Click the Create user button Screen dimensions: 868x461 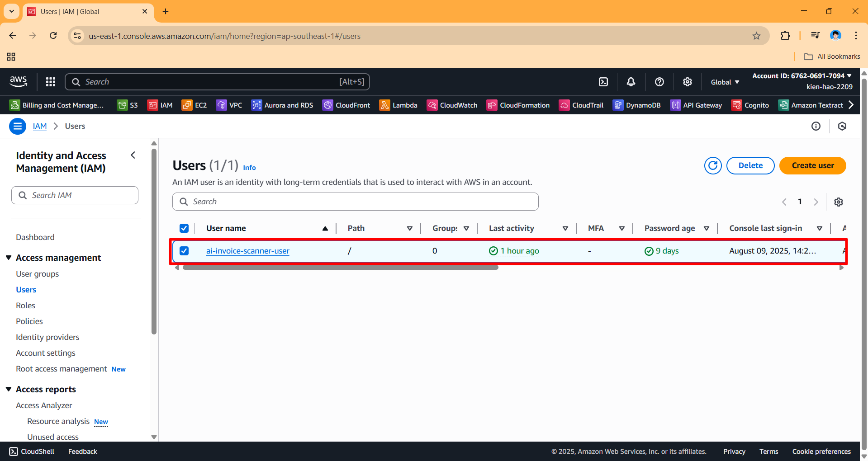pos(812,165)
